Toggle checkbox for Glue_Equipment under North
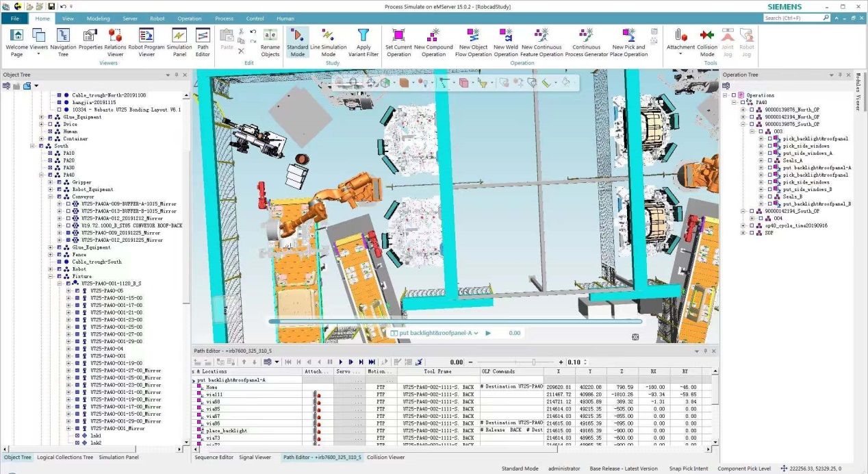 pos(49,117)
